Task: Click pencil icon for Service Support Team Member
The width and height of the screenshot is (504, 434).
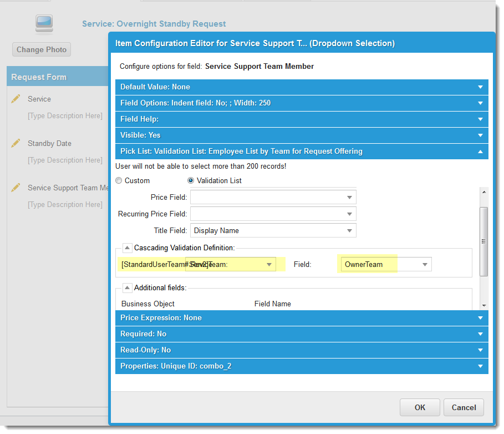Action: 16,188
